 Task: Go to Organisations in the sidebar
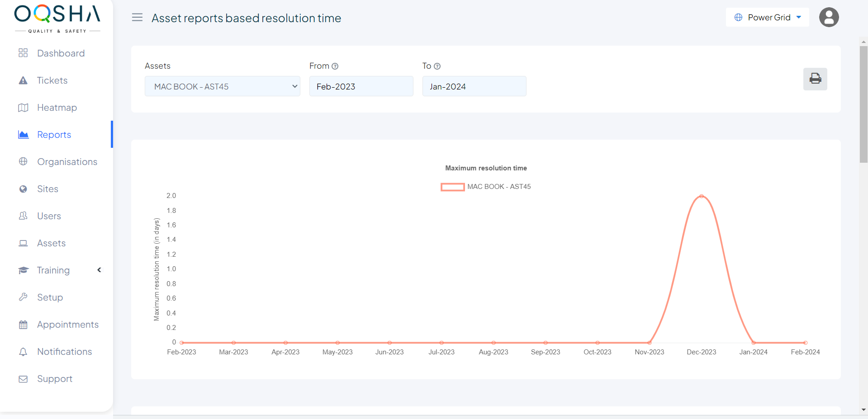click(x=67, y=162)
